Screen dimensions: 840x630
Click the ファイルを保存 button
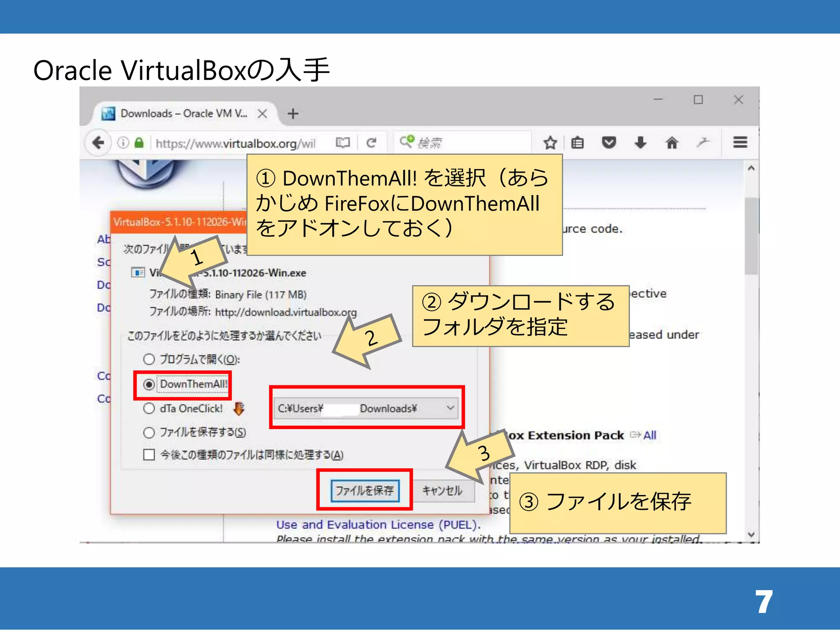tap(365, 491)
